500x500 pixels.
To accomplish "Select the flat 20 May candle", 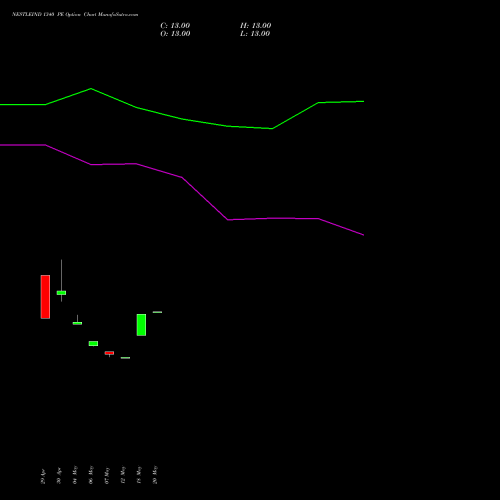I will coord(157,312).
